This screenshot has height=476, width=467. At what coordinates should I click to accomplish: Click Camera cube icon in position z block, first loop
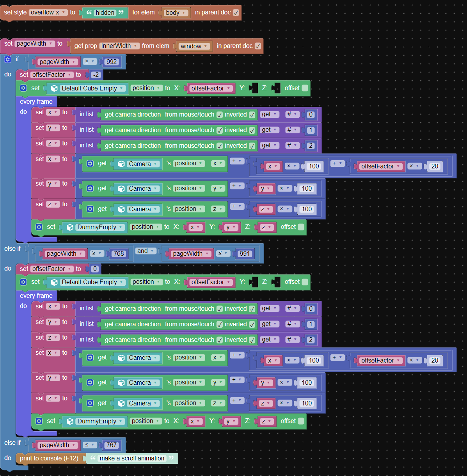click(x=121, y=209)
